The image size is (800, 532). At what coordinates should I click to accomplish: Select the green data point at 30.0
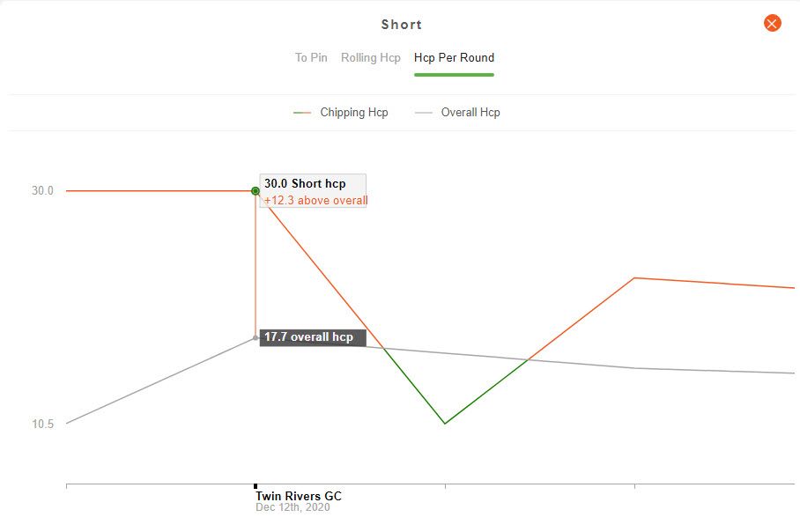[x=256, y=191]
